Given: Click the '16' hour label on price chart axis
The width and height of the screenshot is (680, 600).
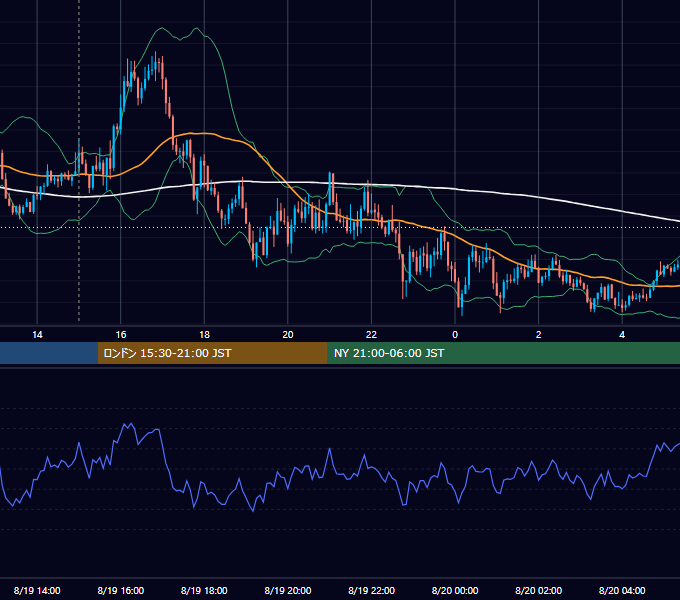Looking at the screenshot, I should [x=121, y=335].
